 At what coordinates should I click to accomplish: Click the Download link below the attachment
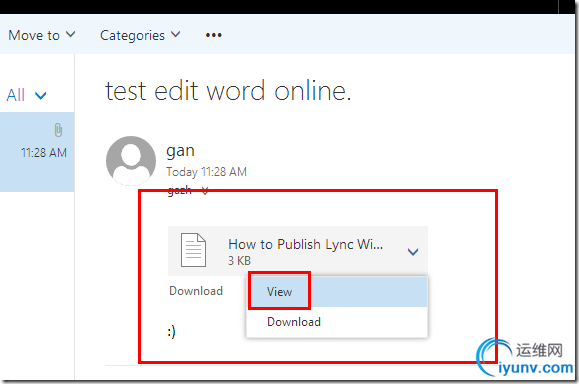(196, 291)
